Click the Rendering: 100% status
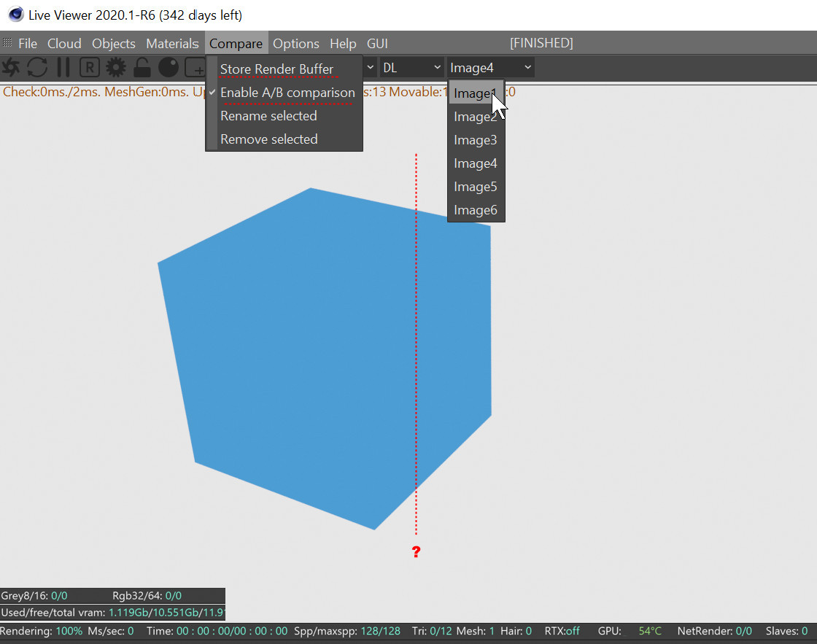 coord(41,631)
